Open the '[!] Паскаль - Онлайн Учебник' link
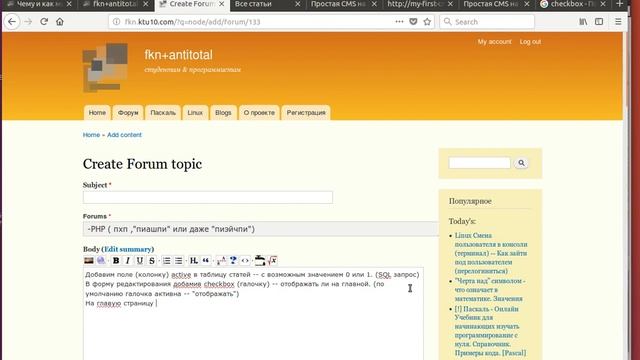The height and width of the screenshot is (360, 640). coord(490,331)
